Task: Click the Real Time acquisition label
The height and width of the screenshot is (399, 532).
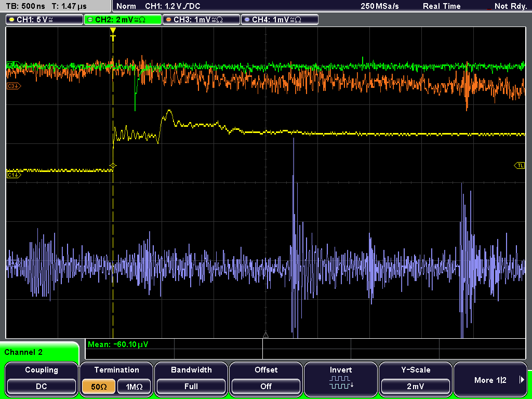Action: 442,6
